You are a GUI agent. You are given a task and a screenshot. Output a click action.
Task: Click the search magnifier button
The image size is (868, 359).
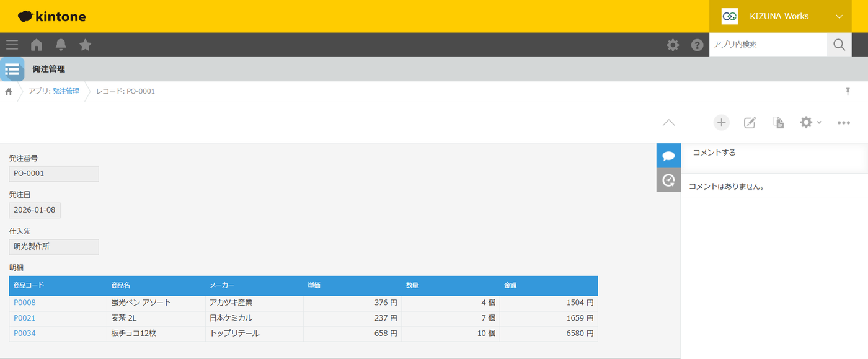(839, 45)
